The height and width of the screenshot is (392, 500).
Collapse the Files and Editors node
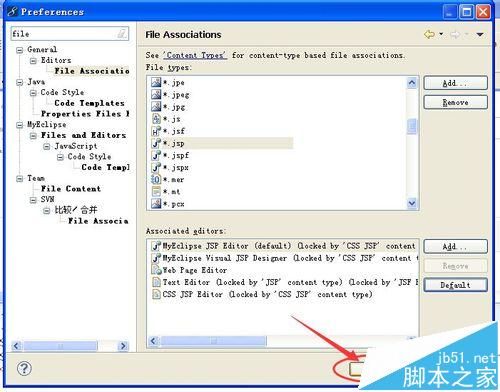[x=33, y=136]
